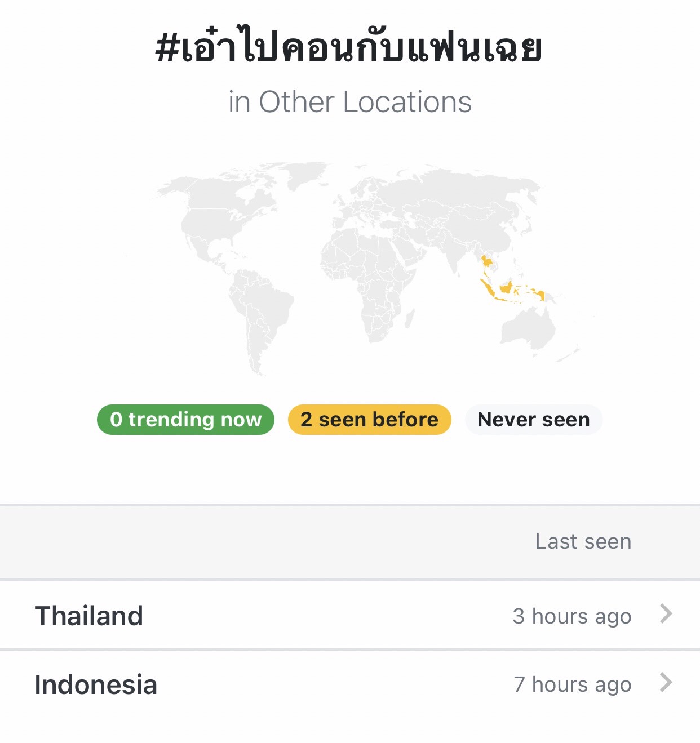Expand Thailand row using its chevron arrow
Screen dimensions: 700x743
pyautogui.click(x=667, y=615)
